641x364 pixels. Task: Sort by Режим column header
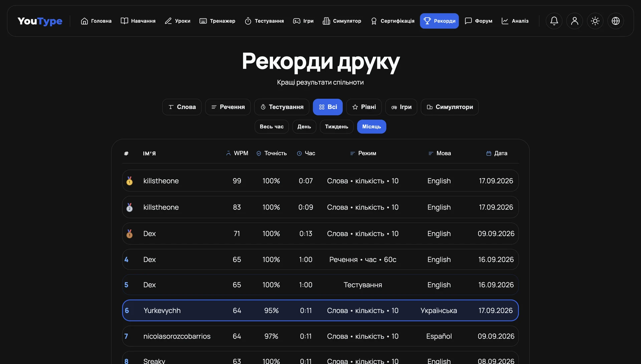coord(363,153)
